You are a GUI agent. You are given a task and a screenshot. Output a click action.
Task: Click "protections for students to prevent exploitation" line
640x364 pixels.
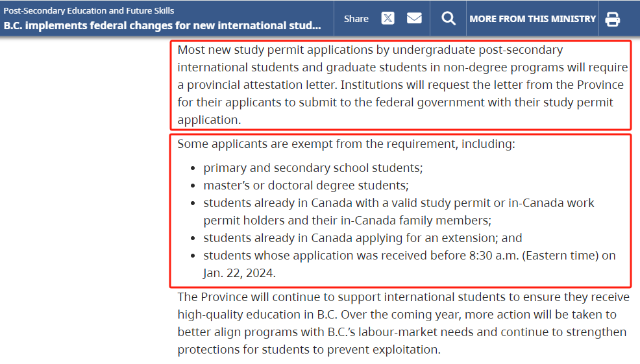[x=308, y=350]
